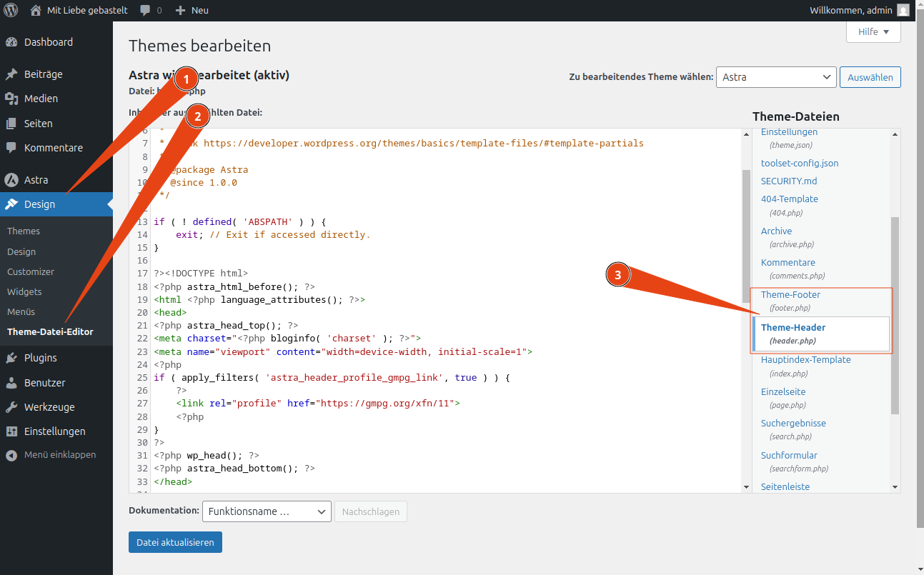Click the Einstellungen sliders icon

[x=11, y=431]
